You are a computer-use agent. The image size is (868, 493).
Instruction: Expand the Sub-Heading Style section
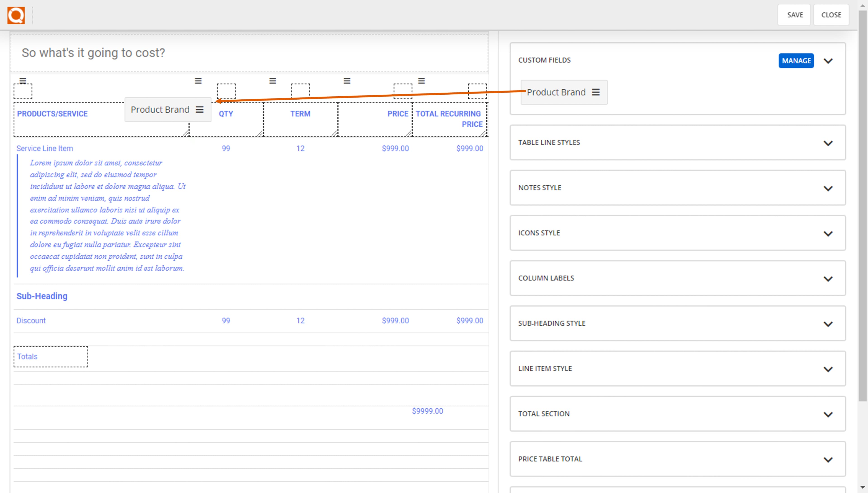[829, 324]
